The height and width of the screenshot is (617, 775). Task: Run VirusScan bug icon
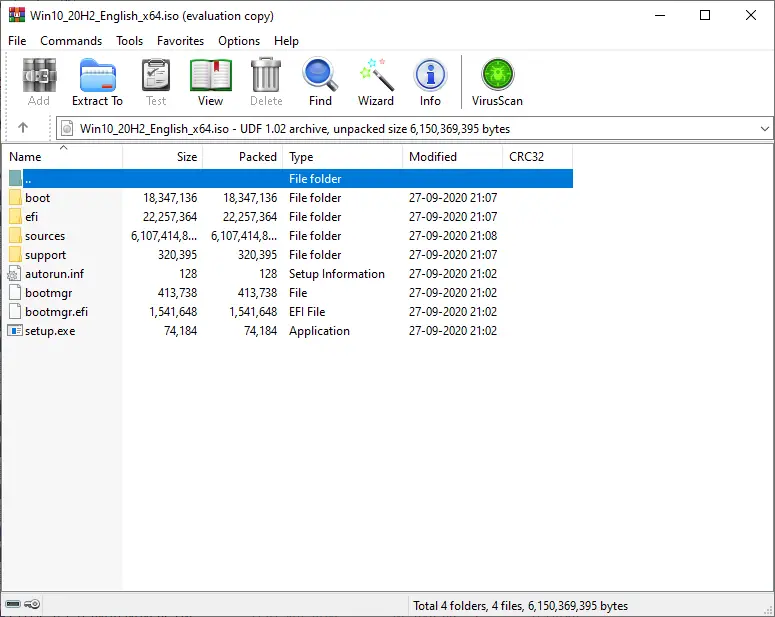coord(497,75)
